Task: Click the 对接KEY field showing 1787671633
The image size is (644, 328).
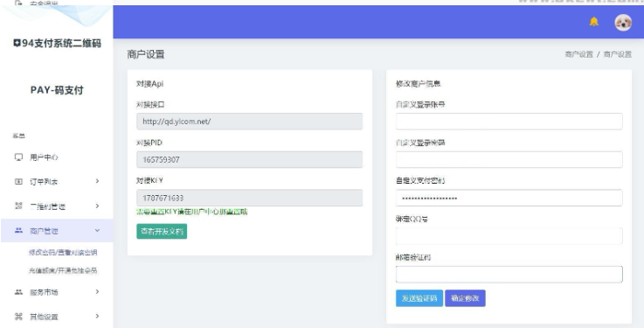Action: coord(250,198)
